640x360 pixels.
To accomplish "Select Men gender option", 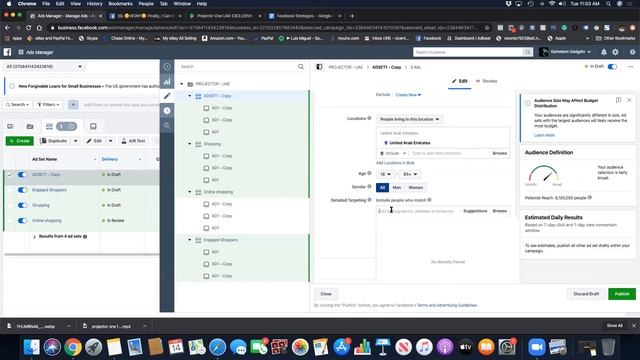I will click(396, 187).
